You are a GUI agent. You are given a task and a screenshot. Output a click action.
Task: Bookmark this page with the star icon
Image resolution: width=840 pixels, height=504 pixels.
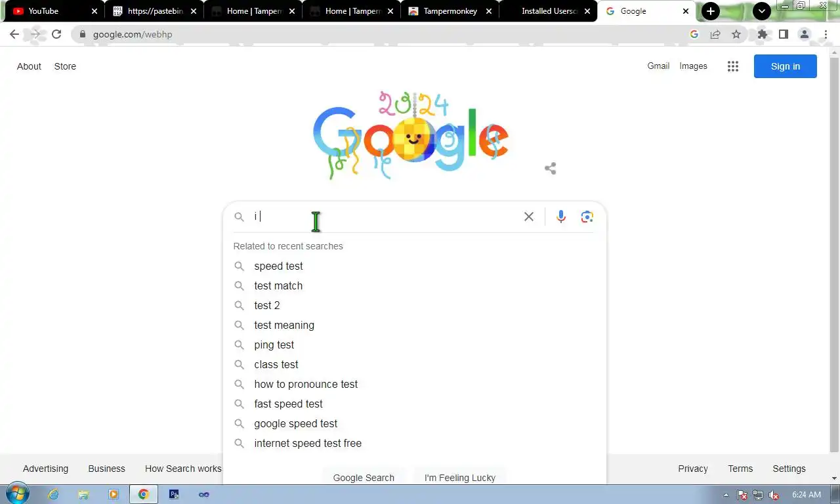[x=736, y=34]
